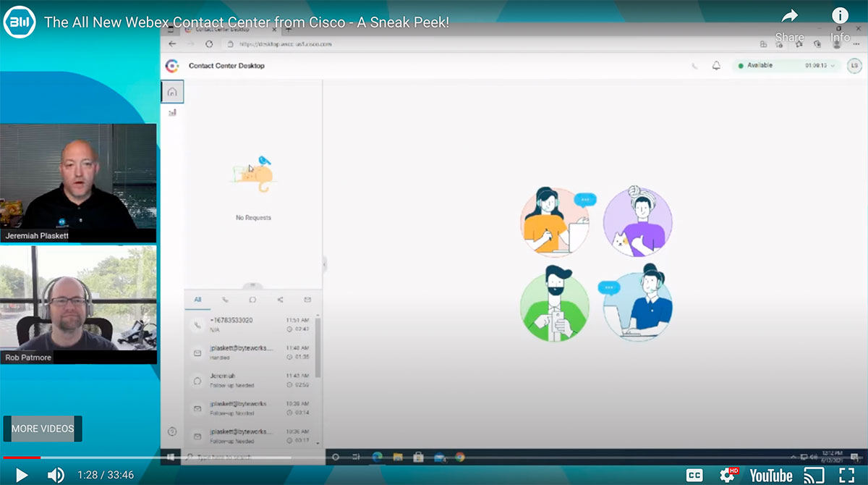Toggle the Available agent status

click(x=756, y=65)
